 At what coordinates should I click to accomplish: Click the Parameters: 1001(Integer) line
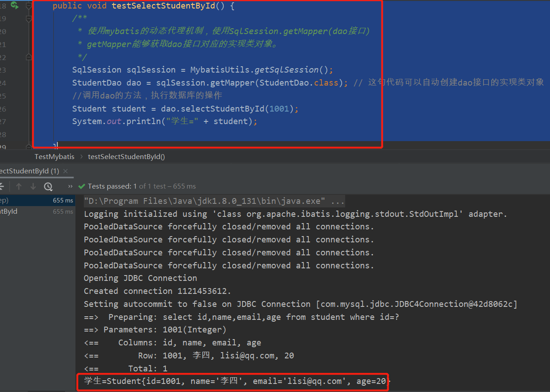coord(155,330)
